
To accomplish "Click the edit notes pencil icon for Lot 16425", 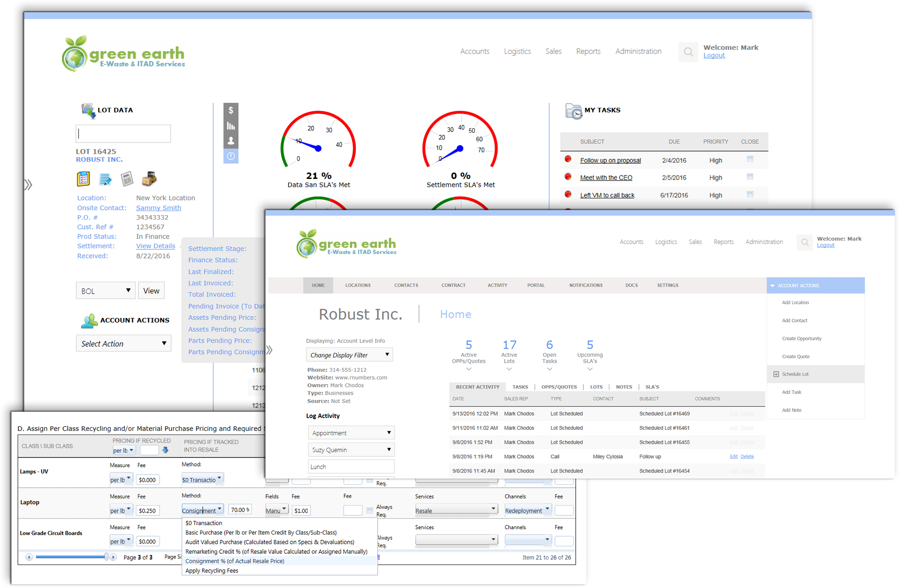I will 105,179.
